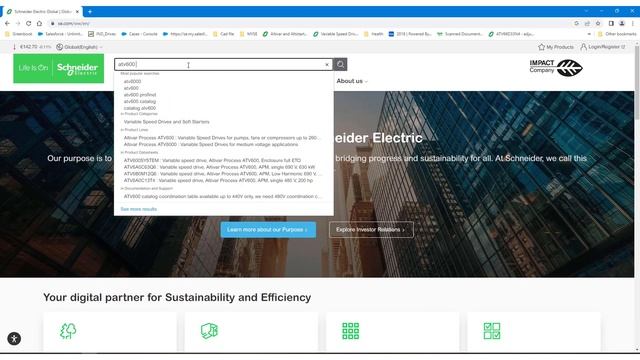Bookmark this page with the star icon
The image size is (640, 360).
(598, 24)
